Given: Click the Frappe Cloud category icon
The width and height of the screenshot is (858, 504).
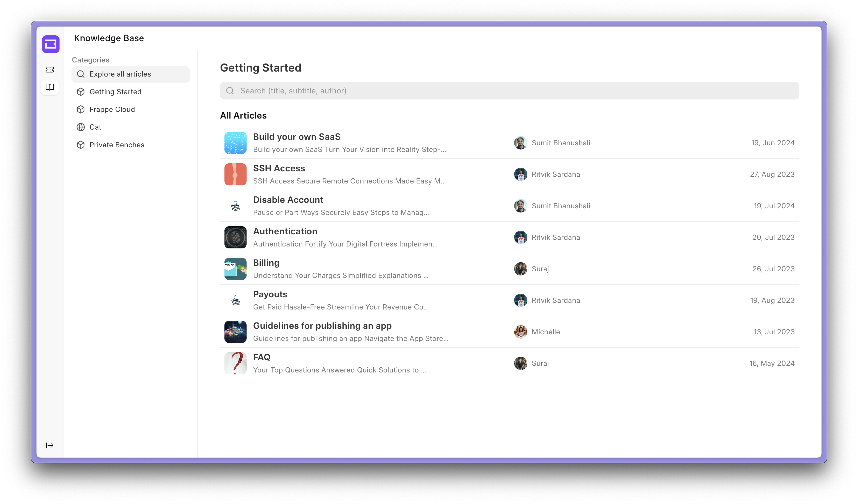Looking at the screenshot, I should point(80,109).
